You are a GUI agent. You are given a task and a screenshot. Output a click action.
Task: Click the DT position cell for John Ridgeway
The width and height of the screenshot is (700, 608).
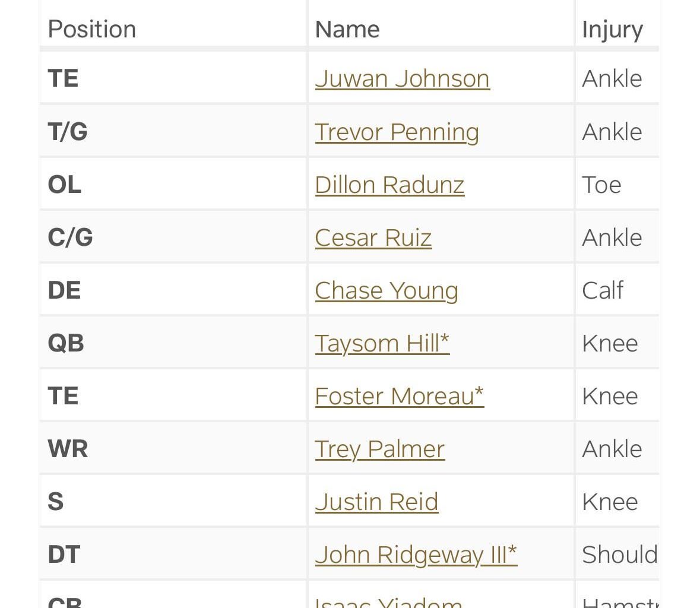[64, 554]
